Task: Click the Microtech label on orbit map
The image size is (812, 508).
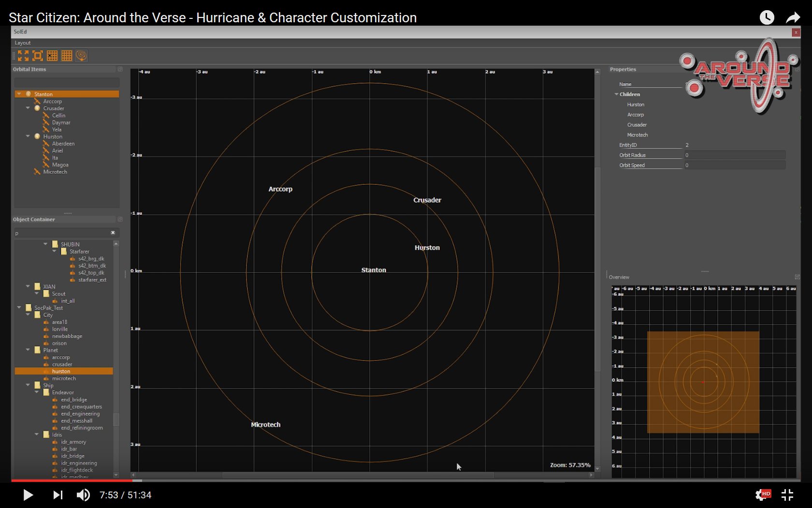Action: tap(265, 425)
